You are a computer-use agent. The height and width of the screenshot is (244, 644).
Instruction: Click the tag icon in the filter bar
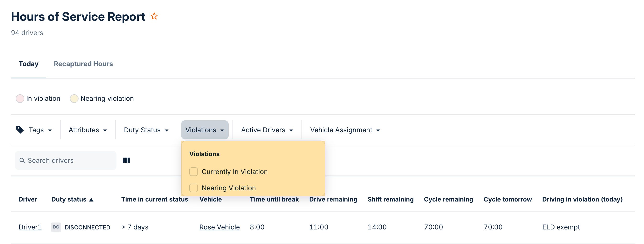tap(20, 130)
